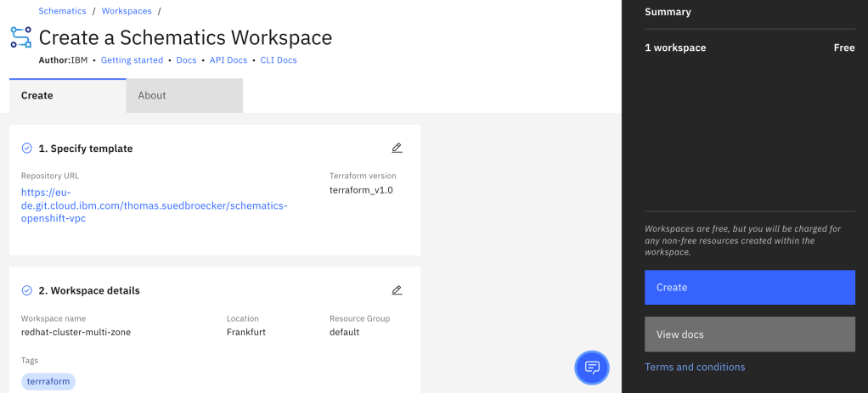The image size is (868, 393).
Task: Open the Getting started link
Action: tap(132, 60)
